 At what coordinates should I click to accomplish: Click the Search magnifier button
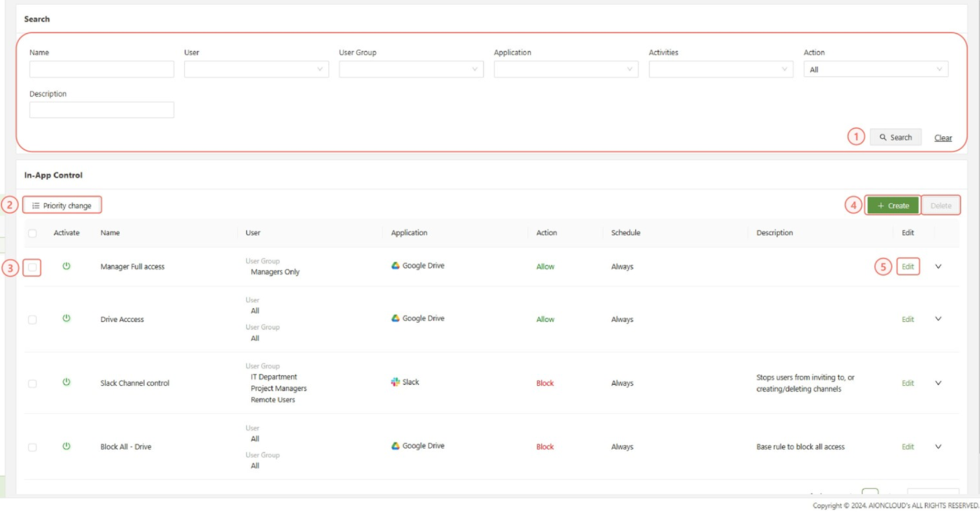(x=895, y=138)
